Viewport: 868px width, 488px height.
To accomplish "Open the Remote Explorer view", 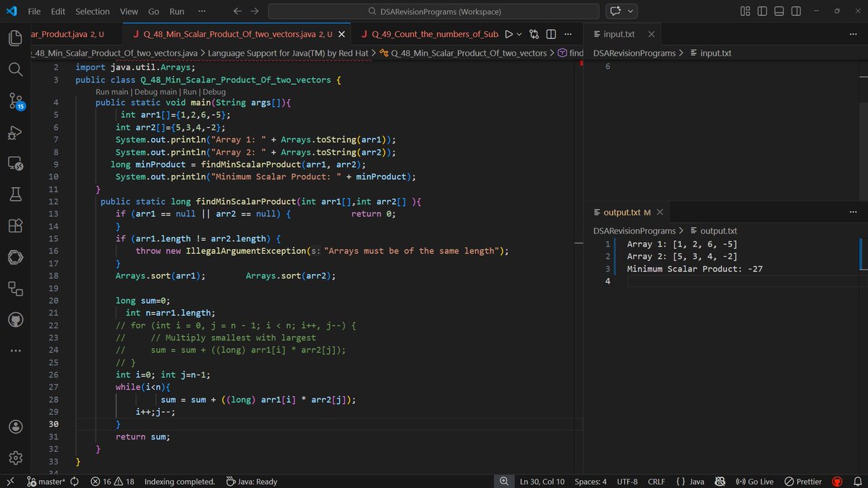I will point(16,163).
